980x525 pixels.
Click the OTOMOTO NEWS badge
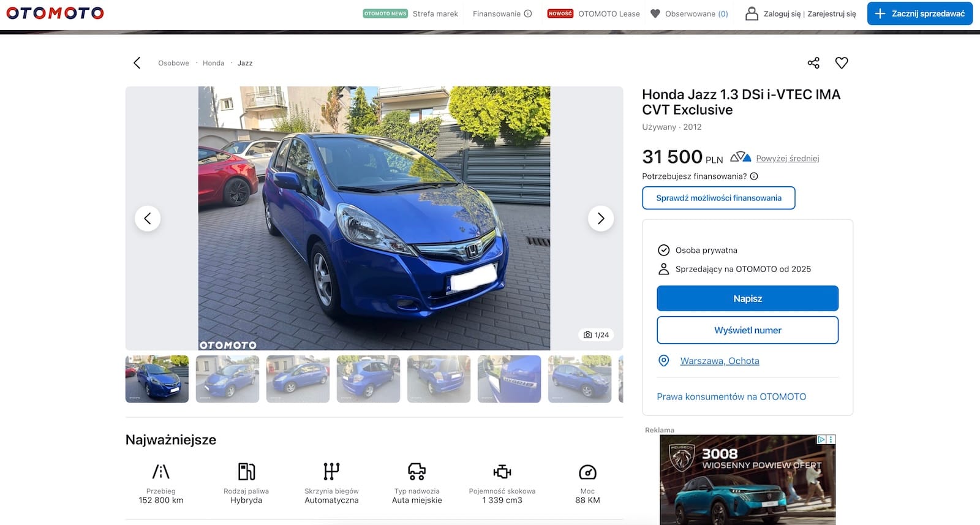pos(385,13)
